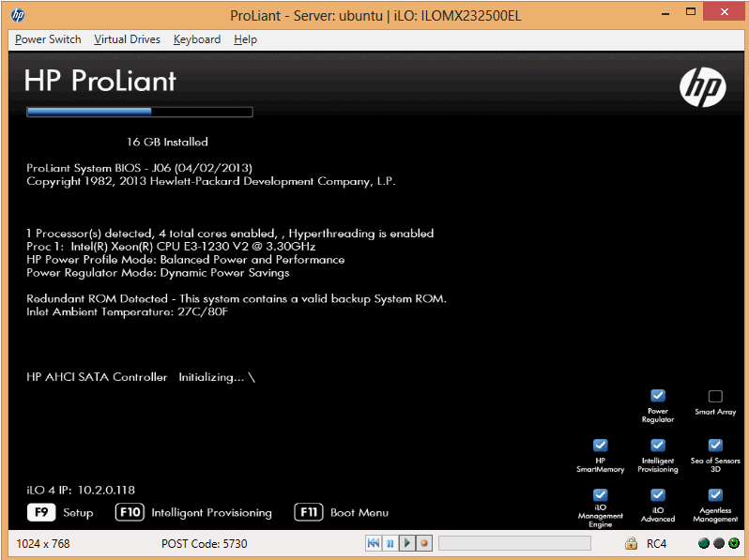Click the Copyright Hewlett-Packard line
The height and width of the screenshot is (560, 749).
(211, 181)
